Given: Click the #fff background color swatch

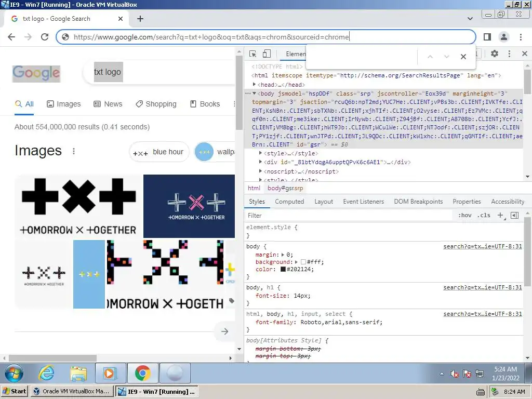Looking at the screenshot, I should coord(303,262).
